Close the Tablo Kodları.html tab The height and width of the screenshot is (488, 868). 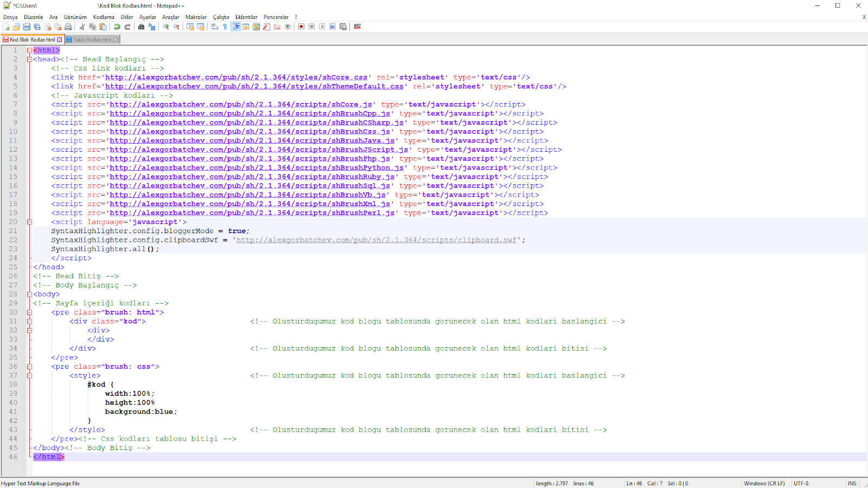[x=116, y=40]
